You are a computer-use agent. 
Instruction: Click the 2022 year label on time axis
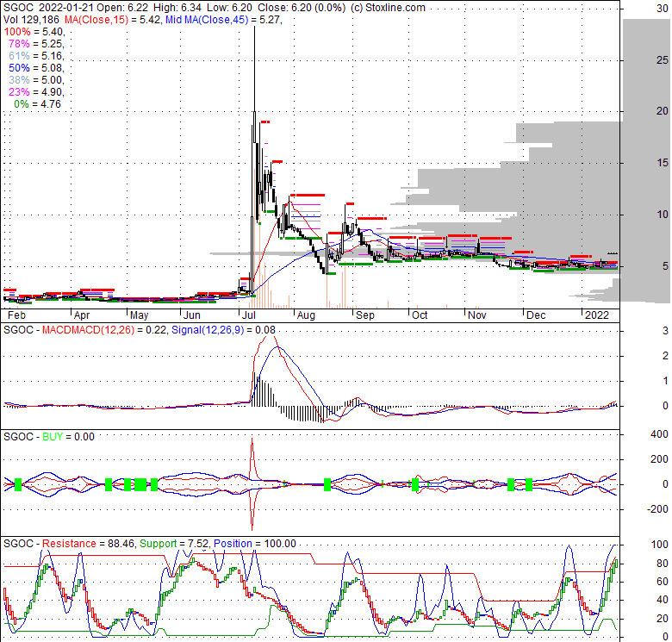[x=596, y=315]
